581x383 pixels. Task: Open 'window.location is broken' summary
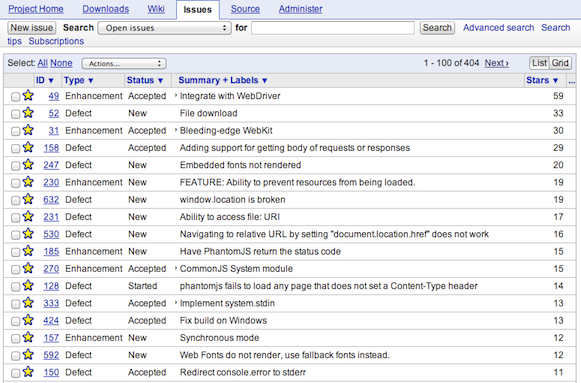coord(232,200)
